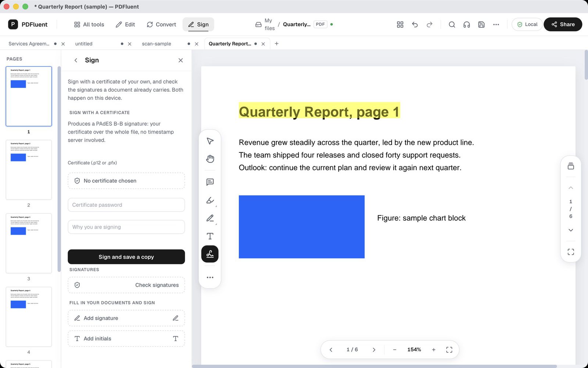Zoom out with minus button
The height and width of the screenshot is (368, 588).
[x=394, y=350]
